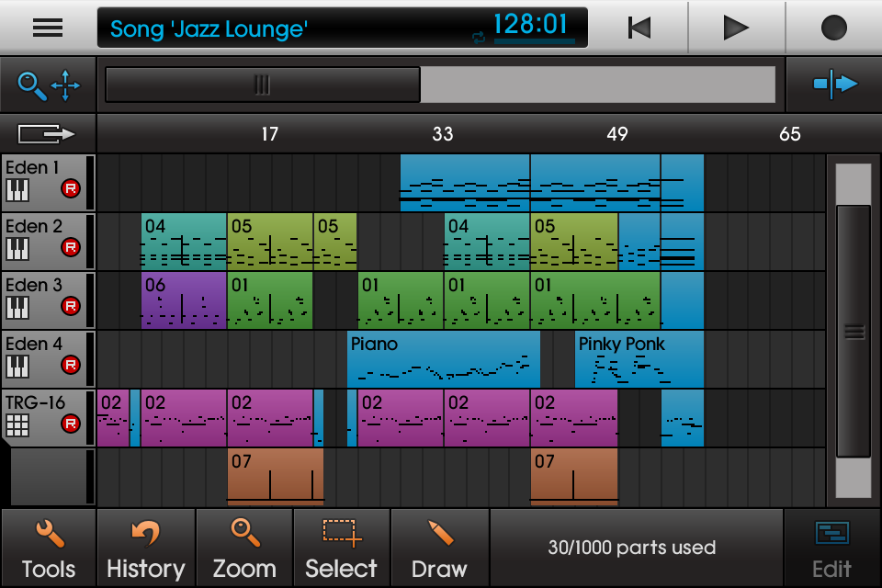Click the 30/1000 parts used status
Viewport: 882px width, 588px height.
tap(632, 548)
